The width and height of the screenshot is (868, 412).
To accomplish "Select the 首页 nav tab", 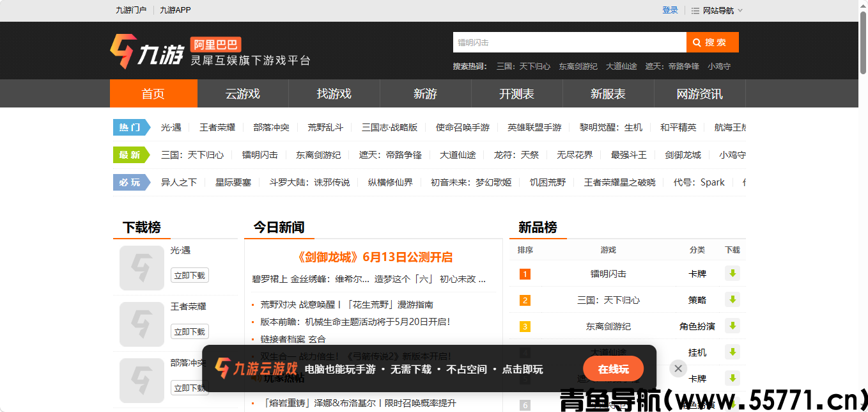I will coord(153,93).
